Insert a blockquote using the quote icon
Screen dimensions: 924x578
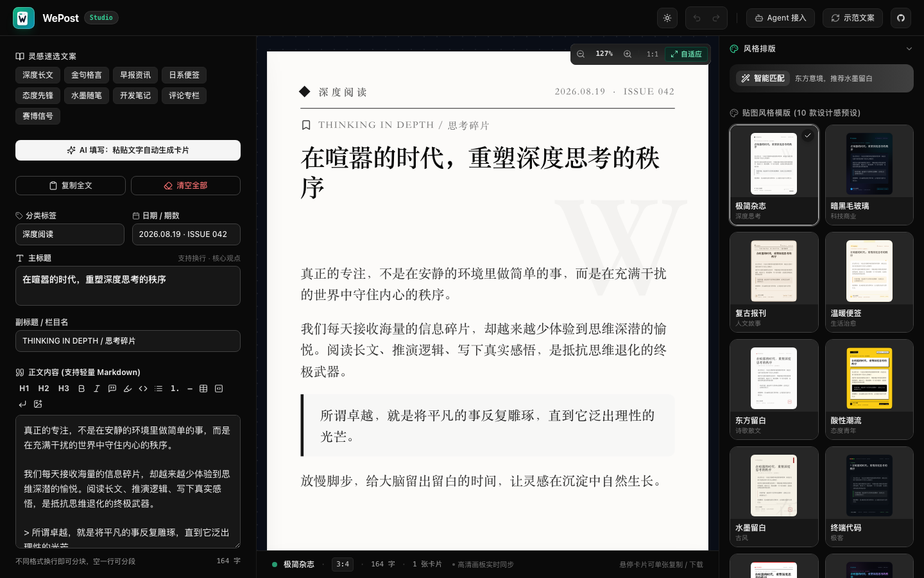pos(112,389)
